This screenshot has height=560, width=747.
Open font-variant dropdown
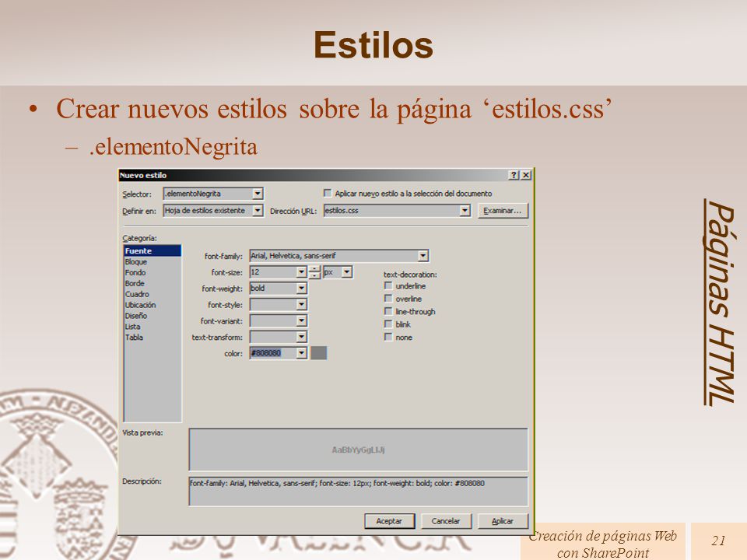301,321
